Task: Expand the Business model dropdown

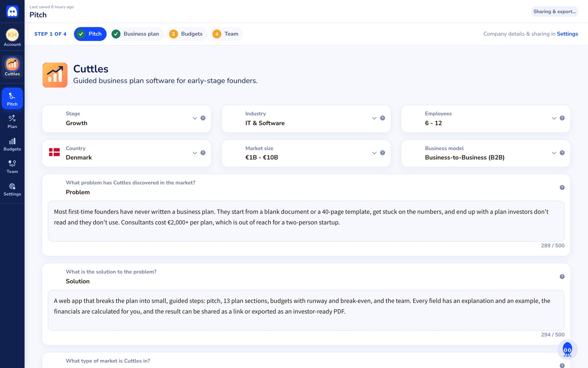Action: tap(554, 153)
